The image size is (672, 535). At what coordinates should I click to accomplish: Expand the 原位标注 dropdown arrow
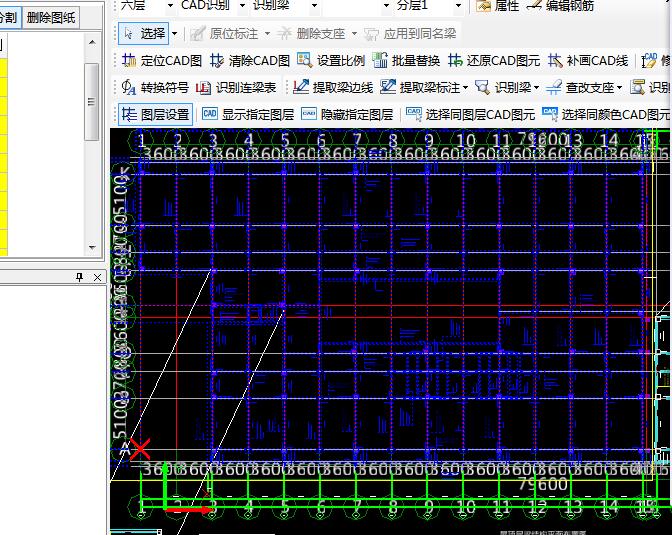(x=267, y=33)
